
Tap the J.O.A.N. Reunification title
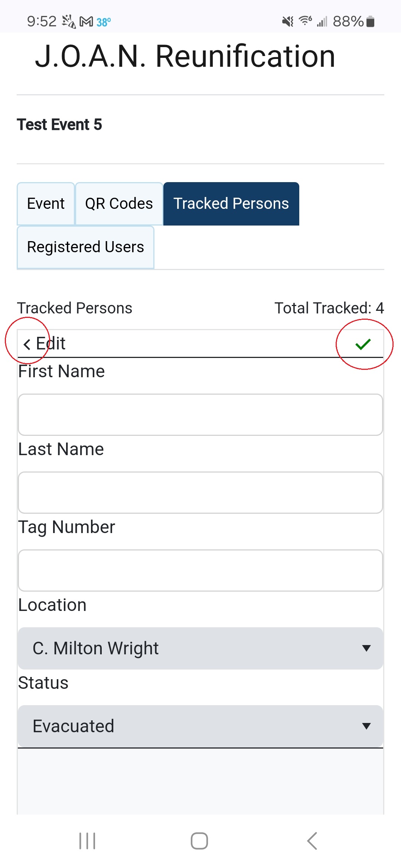point(185,56)
